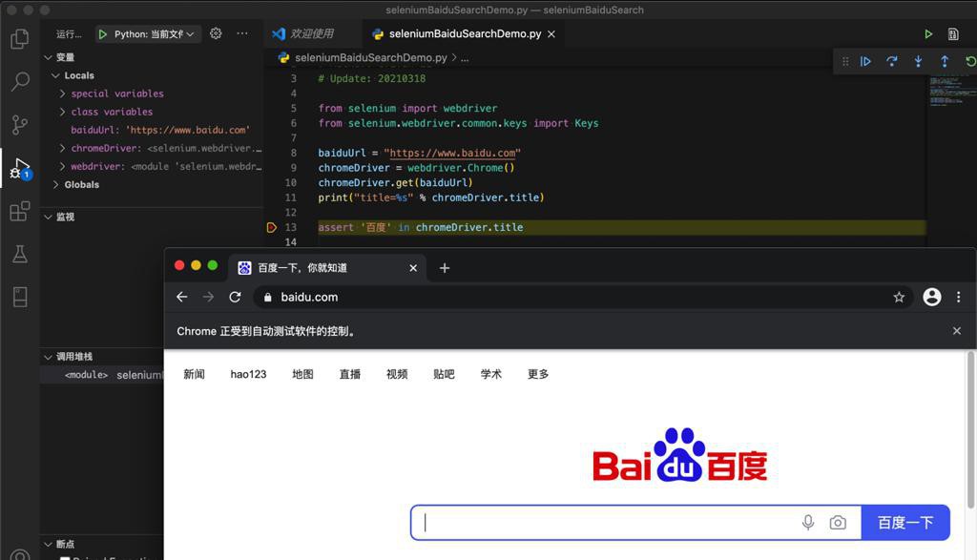Open the Source Control view
This screenshot has width=977, height=560.
(x=20, y=125)
